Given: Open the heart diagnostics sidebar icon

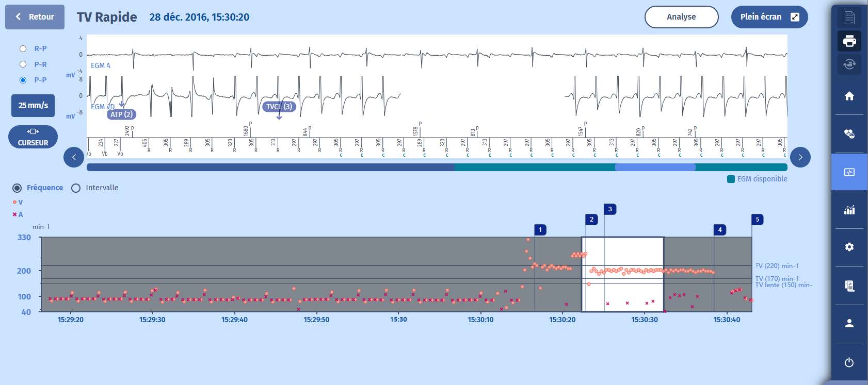Looking at the screenshot, I should coord(849,134).
